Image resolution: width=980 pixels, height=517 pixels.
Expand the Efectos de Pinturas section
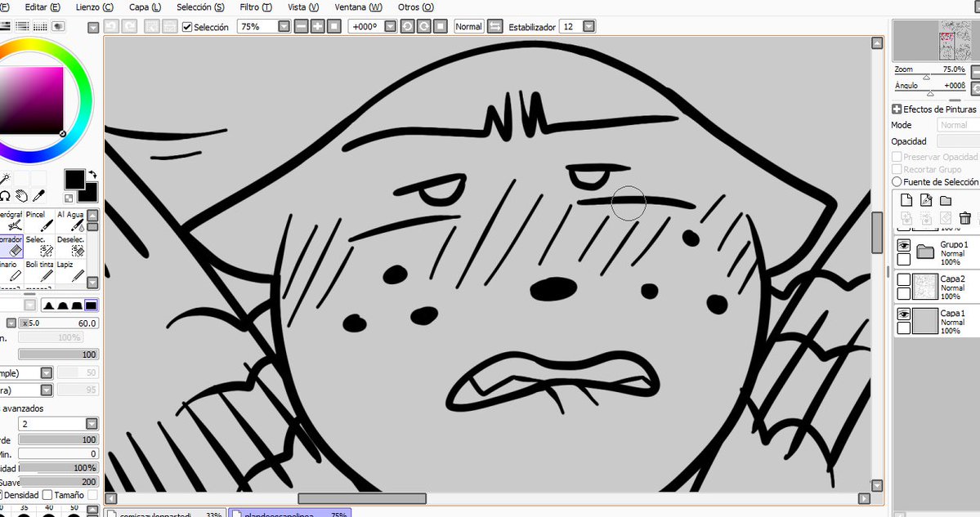[897, 109]
